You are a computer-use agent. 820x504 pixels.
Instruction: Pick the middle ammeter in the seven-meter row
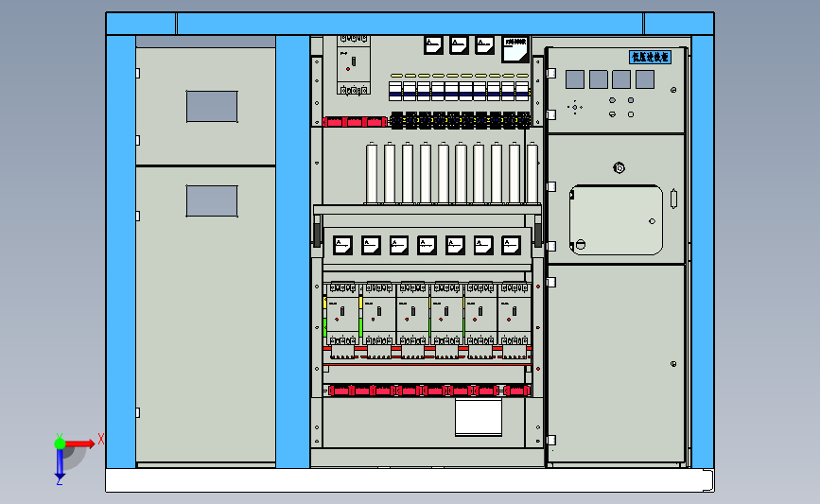click(x=427, y=245)
